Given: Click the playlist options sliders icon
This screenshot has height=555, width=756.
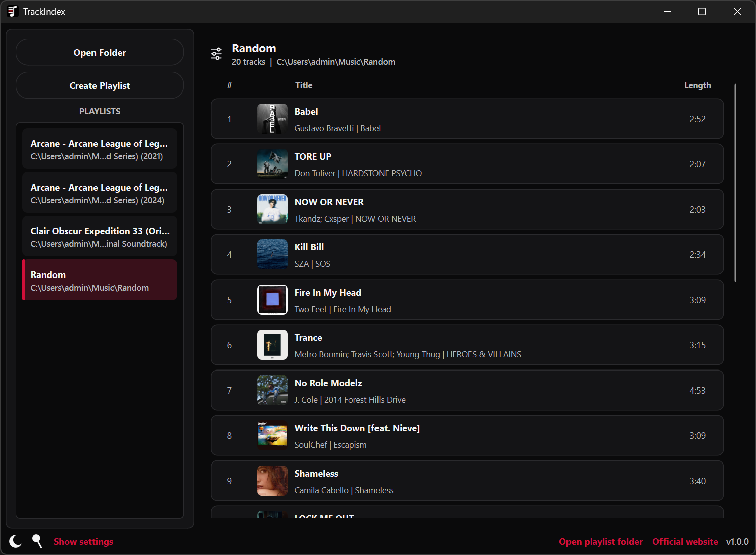Looking at the screenshot, I should point(216,54).
